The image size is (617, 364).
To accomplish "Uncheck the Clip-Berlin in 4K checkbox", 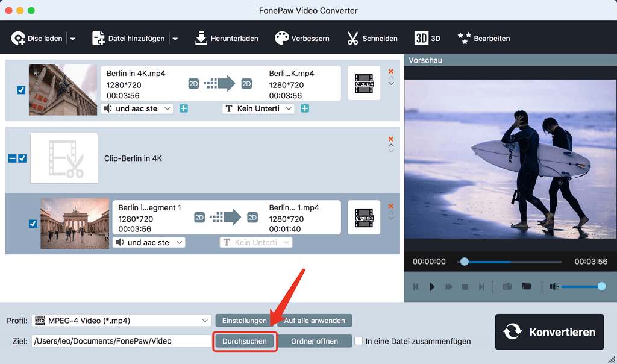I will [22, 158].
